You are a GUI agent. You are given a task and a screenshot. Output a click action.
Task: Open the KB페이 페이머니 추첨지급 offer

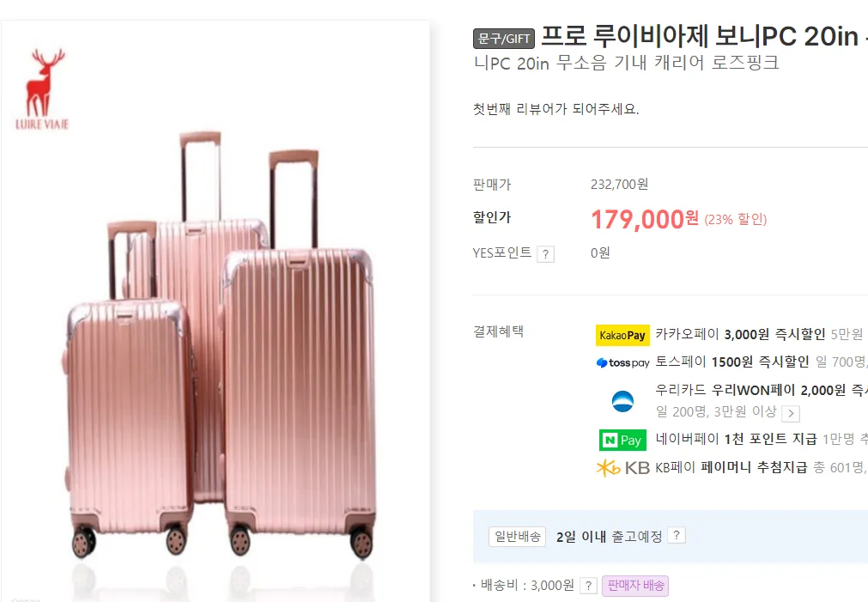point(731,467)
